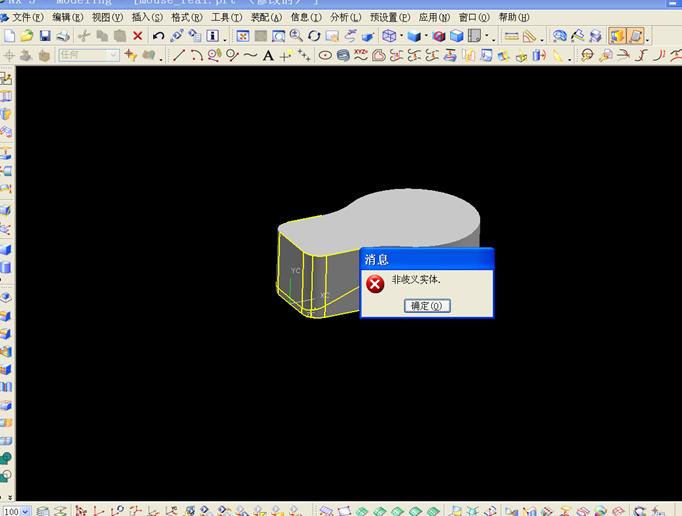Open the 插入(S) menu
Viewport: 682px width, 516px height.
[x=147, y=17]
